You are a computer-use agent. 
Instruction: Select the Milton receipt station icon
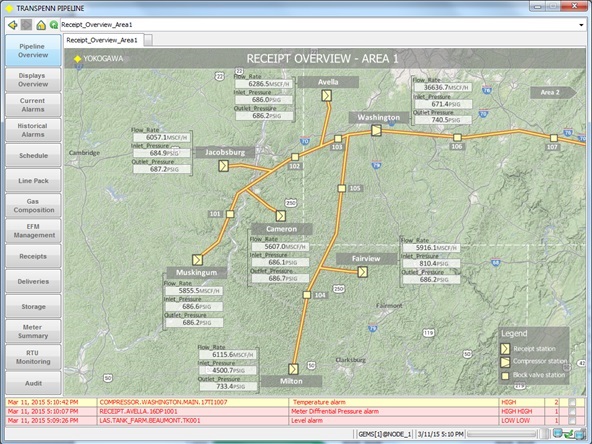(293, 369)
